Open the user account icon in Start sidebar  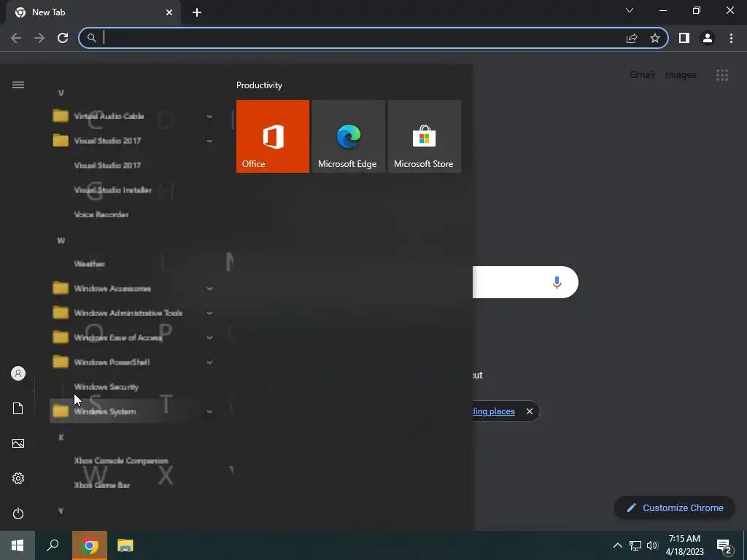(x=18, y=373)
